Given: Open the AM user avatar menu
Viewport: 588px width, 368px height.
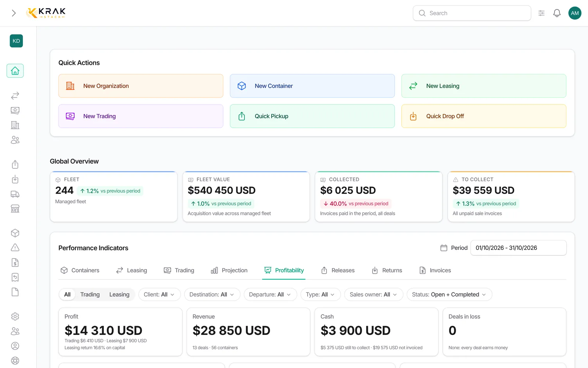Looking at the screenshot, I should (x=575, y=13).
